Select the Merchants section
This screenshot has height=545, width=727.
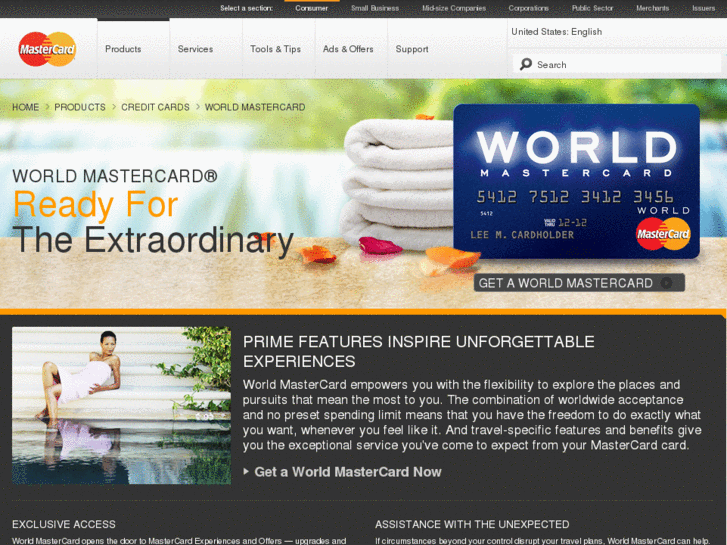(652, 8)
